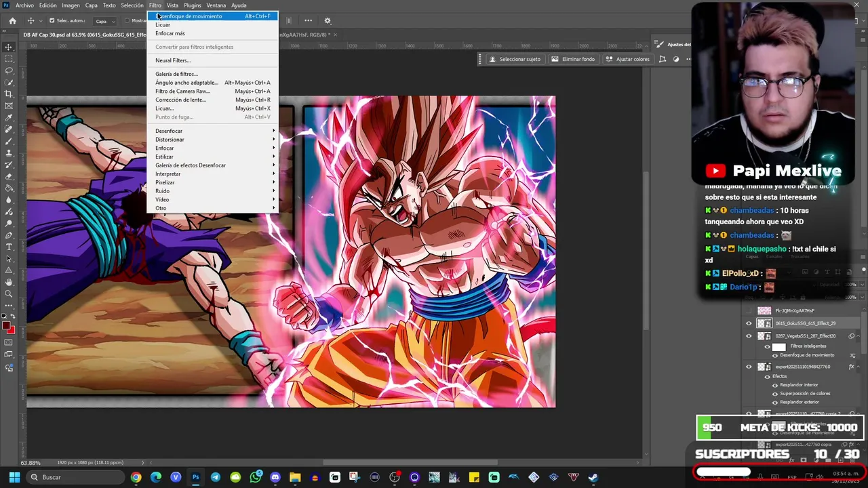Open the Pixelizar submenu
This screenshot has width=868, height=488.
(212, 182)
